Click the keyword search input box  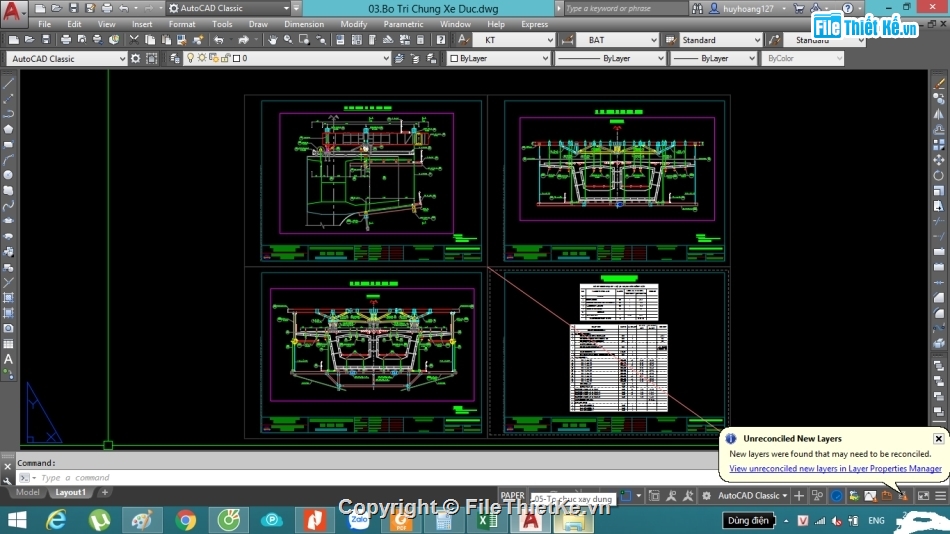[x=625, y=8]
